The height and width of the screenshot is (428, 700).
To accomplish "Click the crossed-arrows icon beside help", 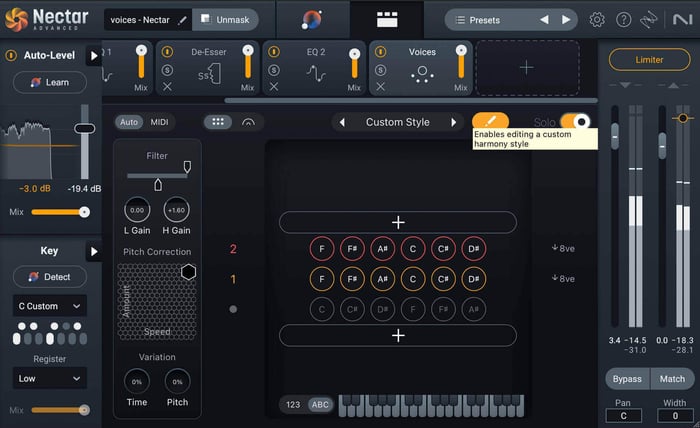I will pos(649,20).
